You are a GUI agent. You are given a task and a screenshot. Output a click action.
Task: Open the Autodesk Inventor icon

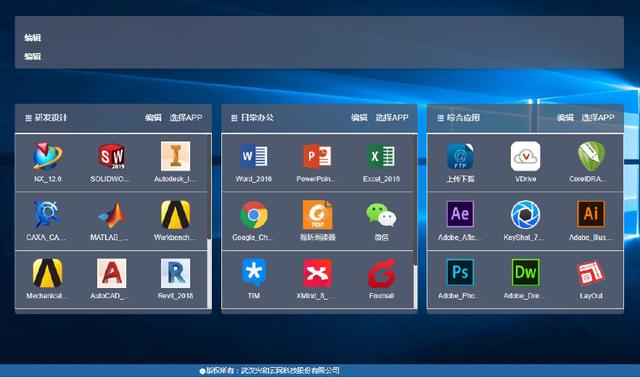point(176,156)
